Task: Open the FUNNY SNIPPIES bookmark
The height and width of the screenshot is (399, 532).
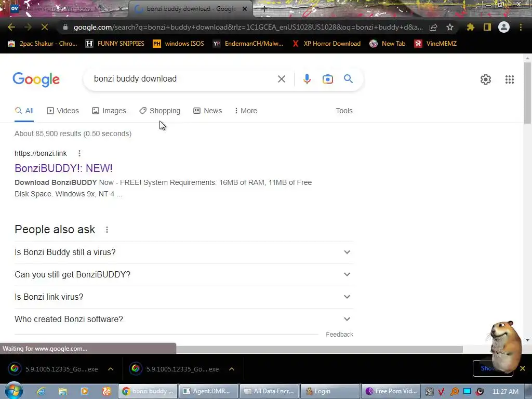Action: [x=115, y=44]
